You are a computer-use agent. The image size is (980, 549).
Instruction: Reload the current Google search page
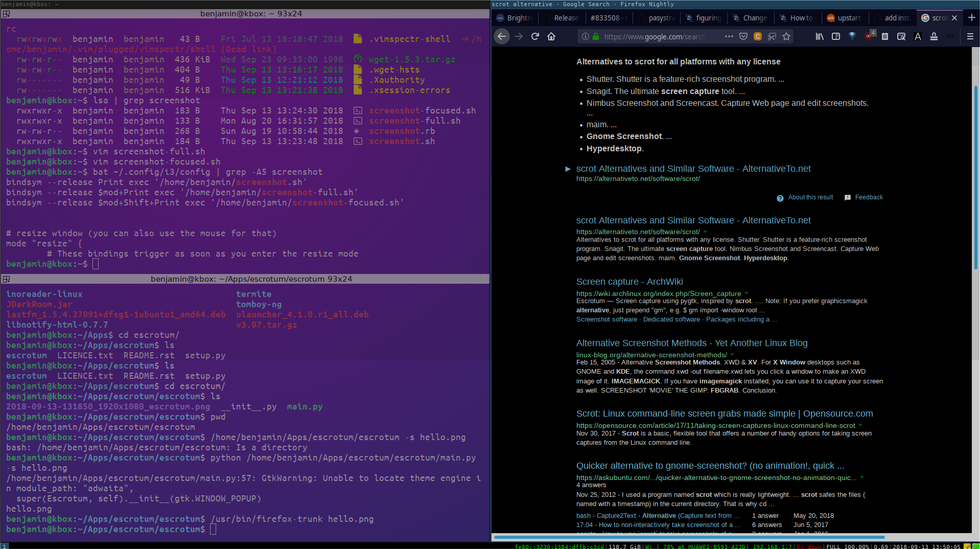tap(535, 36)
